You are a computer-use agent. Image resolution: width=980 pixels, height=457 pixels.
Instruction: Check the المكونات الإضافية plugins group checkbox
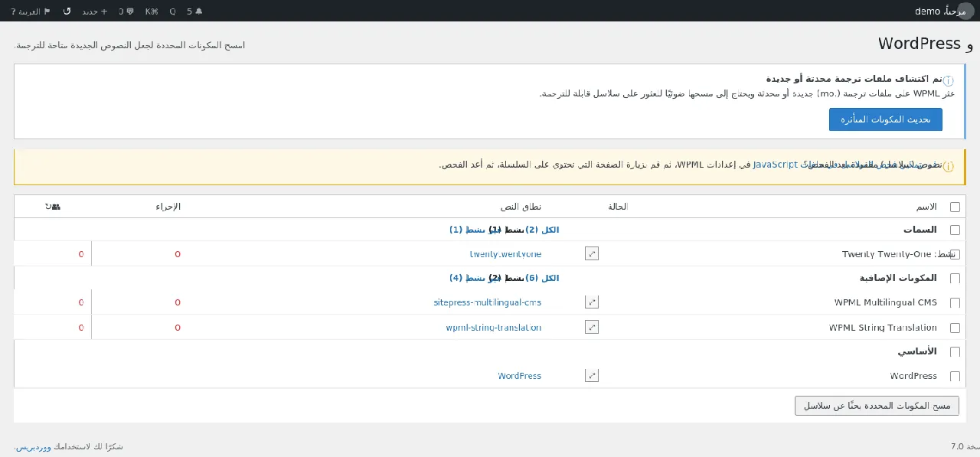click(955, 279)
